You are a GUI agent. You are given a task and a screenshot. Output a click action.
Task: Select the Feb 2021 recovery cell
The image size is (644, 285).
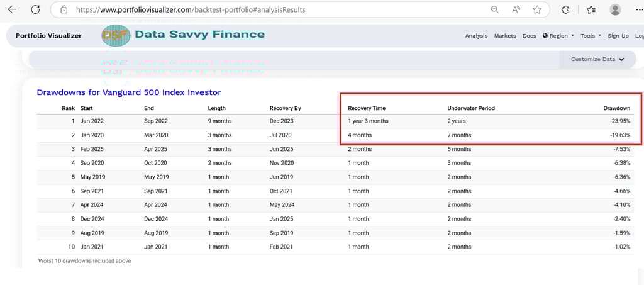281,247
